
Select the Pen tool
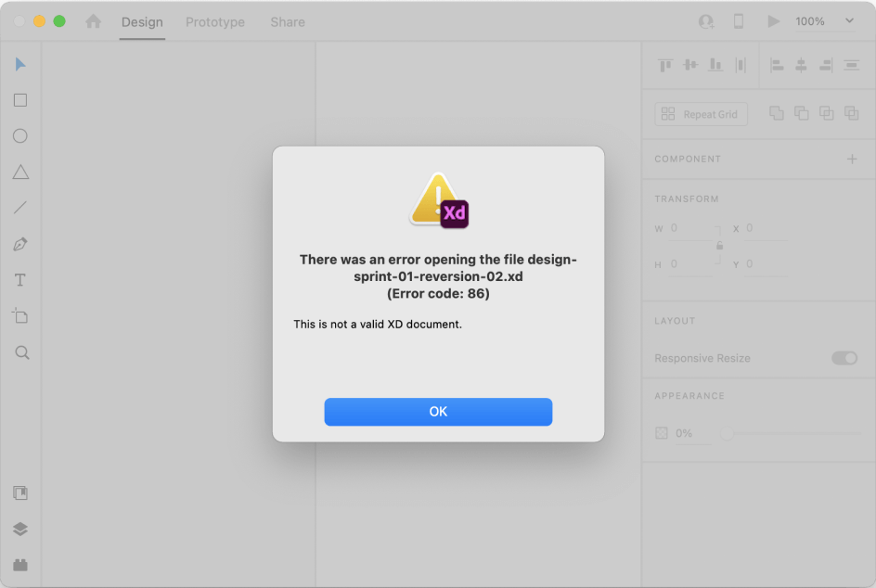20,244
